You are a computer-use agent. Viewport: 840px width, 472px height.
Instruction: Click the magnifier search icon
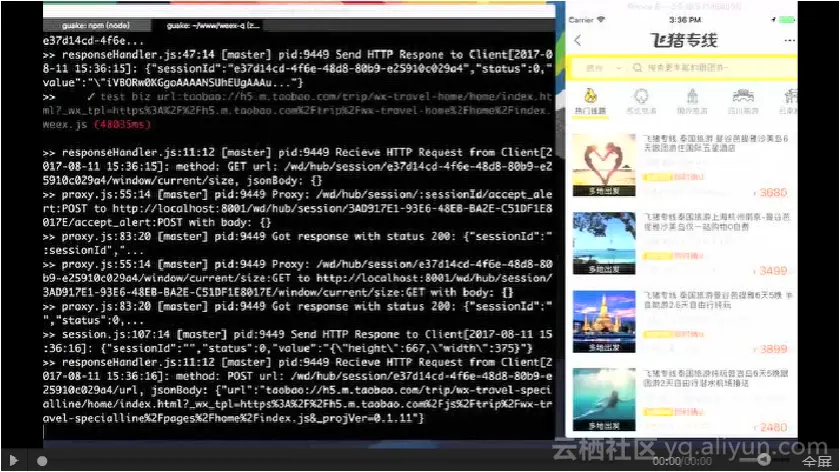tap(637, 68)
